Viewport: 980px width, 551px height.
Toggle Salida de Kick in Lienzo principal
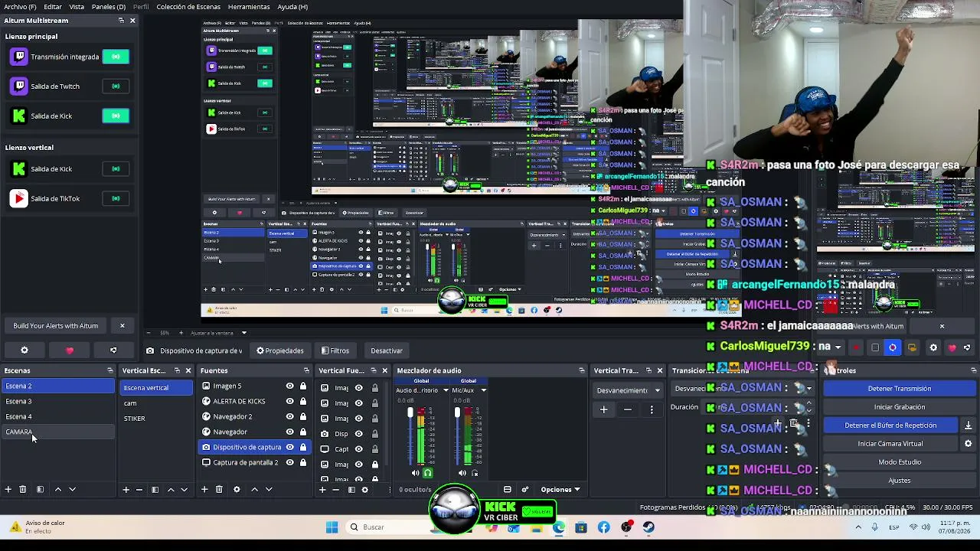pos(116,116)
